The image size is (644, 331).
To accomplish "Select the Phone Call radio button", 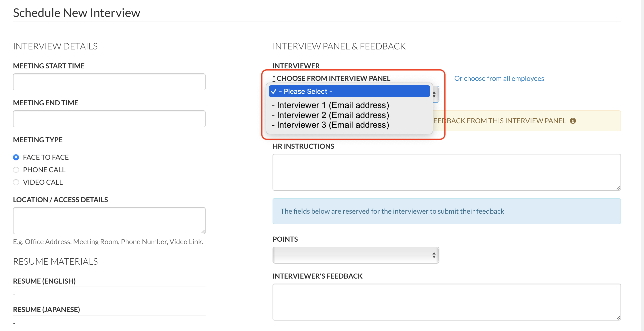I will (16, 170).
